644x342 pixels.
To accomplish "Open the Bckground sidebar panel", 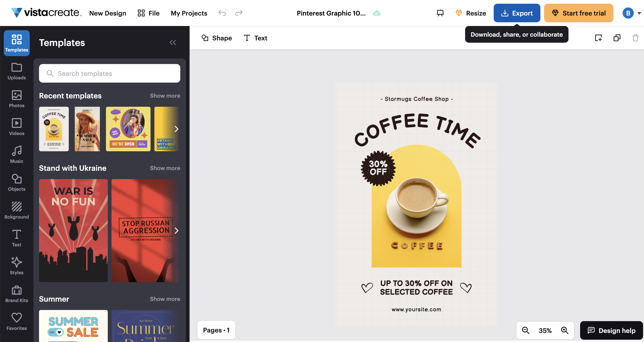I will pos(16,210).
